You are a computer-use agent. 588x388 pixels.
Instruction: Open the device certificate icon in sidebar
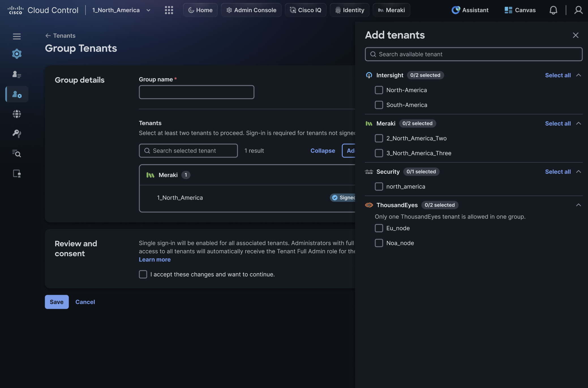17,173
